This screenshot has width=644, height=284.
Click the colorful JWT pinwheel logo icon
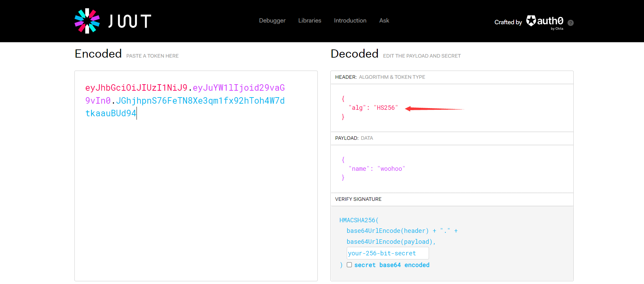point(87,21)
